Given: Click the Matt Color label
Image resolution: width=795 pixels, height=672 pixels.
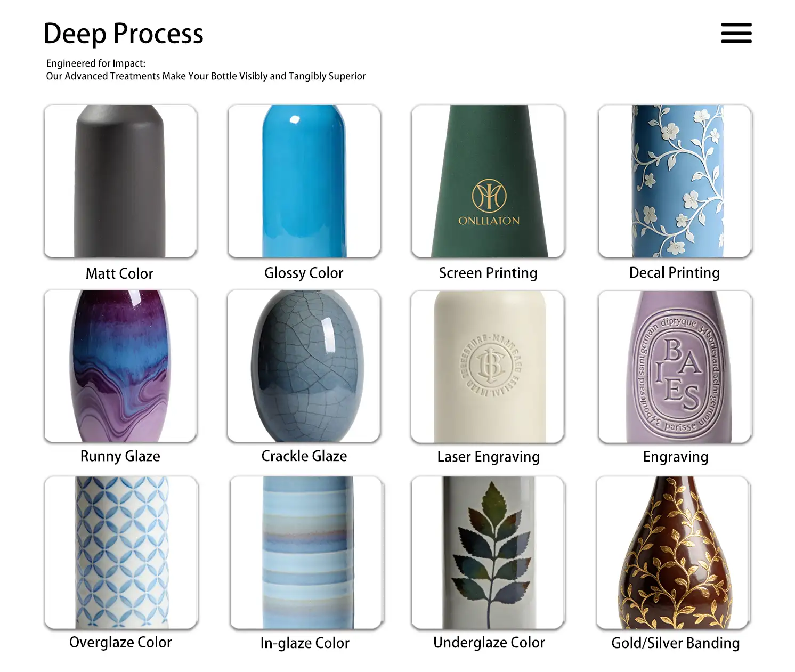Looking at the screenshot, I should tap(119, 273).
